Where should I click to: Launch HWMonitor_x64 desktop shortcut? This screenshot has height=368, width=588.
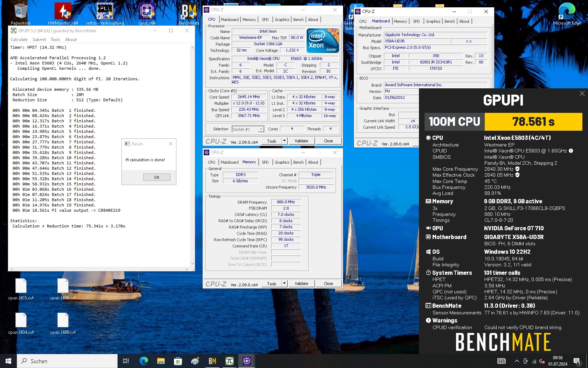pyautogui.click(x=63, y=13)
